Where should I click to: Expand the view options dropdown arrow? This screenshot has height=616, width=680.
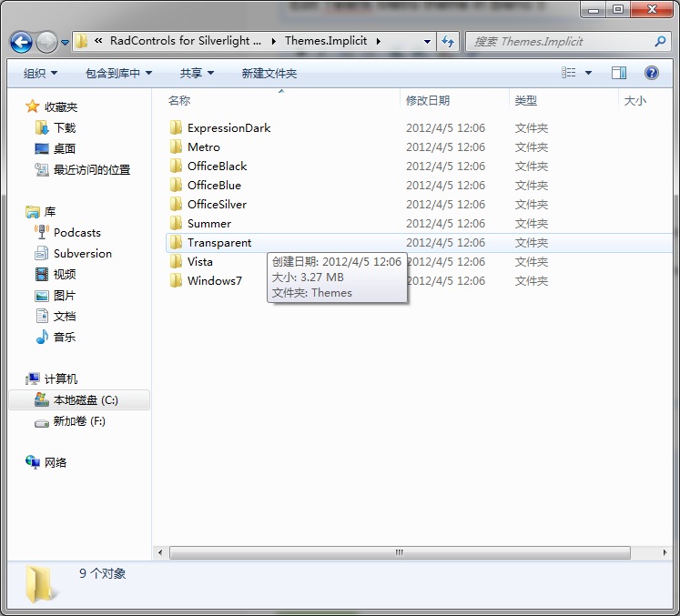coord(588,73)
